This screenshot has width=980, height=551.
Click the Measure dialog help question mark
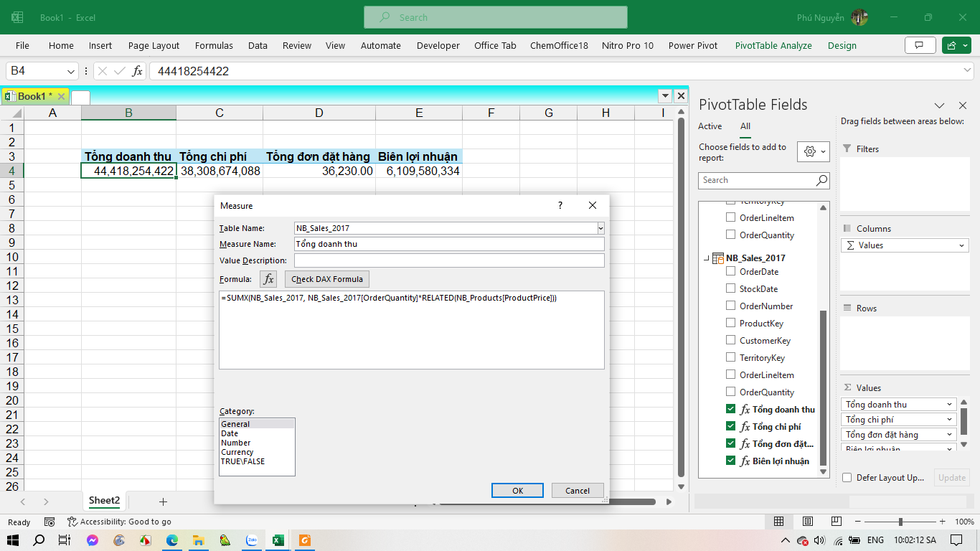[x=560, y=205]
